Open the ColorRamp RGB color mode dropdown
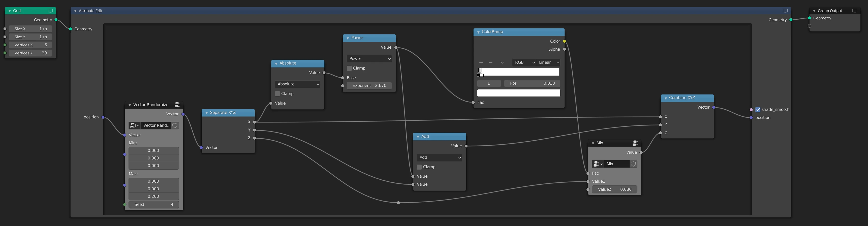Viewport: 868px width, 226px height. click(525, 62)
